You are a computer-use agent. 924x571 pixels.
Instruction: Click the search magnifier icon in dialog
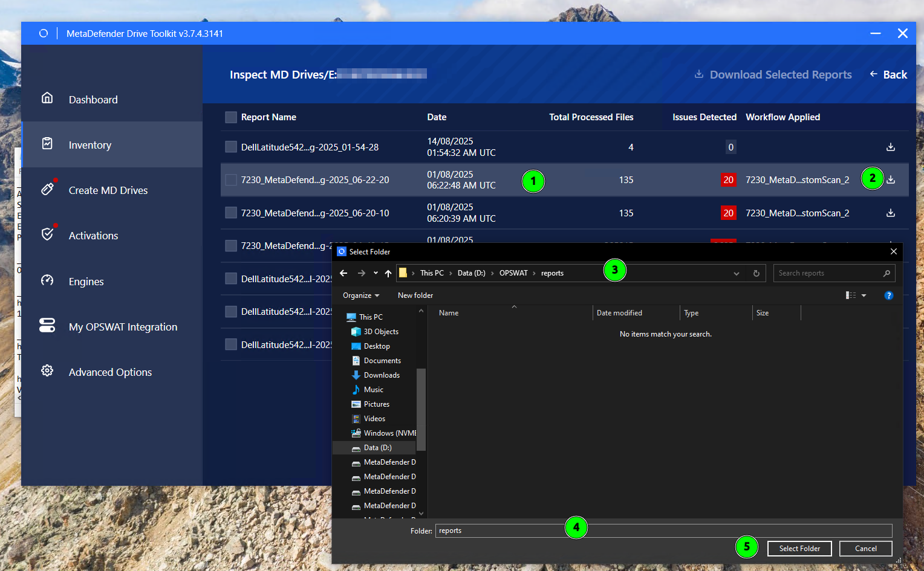(887, 273)
